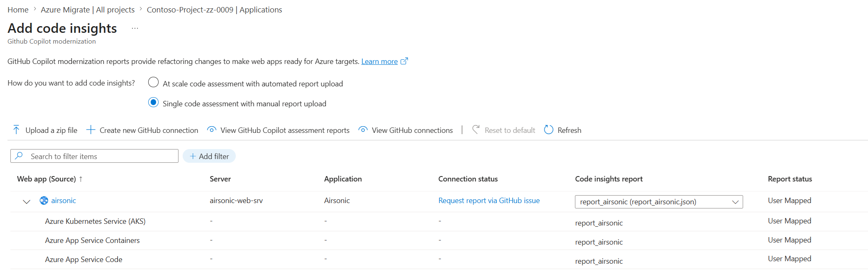Click report_airsonic in the App Service Code row
This screenshot has width=868, height=272.
(x=599, y=261)
